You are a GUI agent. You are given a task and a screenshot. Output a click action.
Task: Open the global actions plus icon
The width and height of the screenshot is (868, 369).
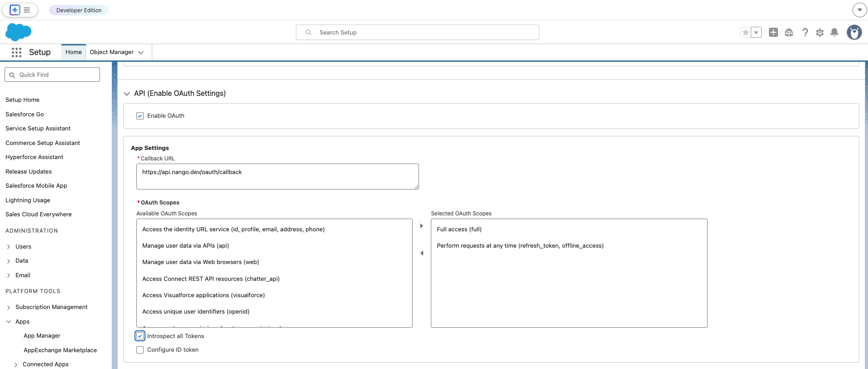pos(773,32)
